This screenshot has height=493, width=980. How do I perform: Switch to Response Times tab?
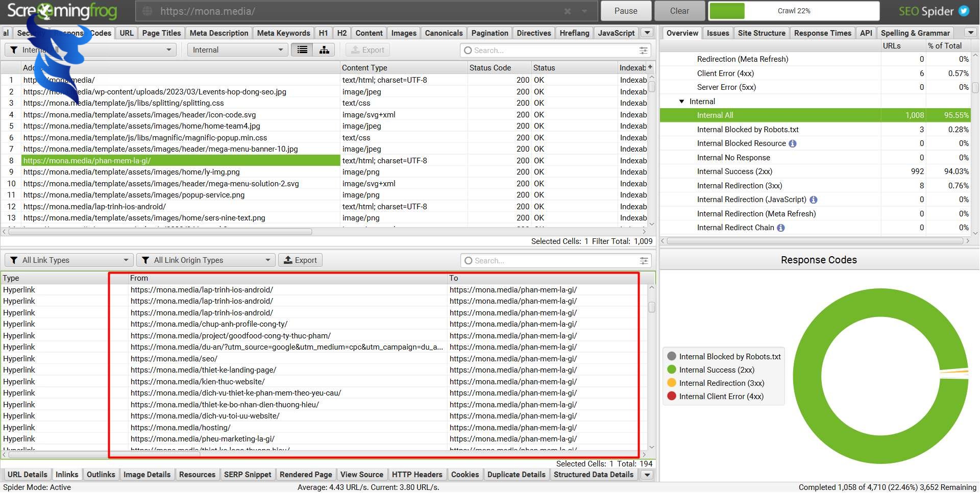point(822,33)
